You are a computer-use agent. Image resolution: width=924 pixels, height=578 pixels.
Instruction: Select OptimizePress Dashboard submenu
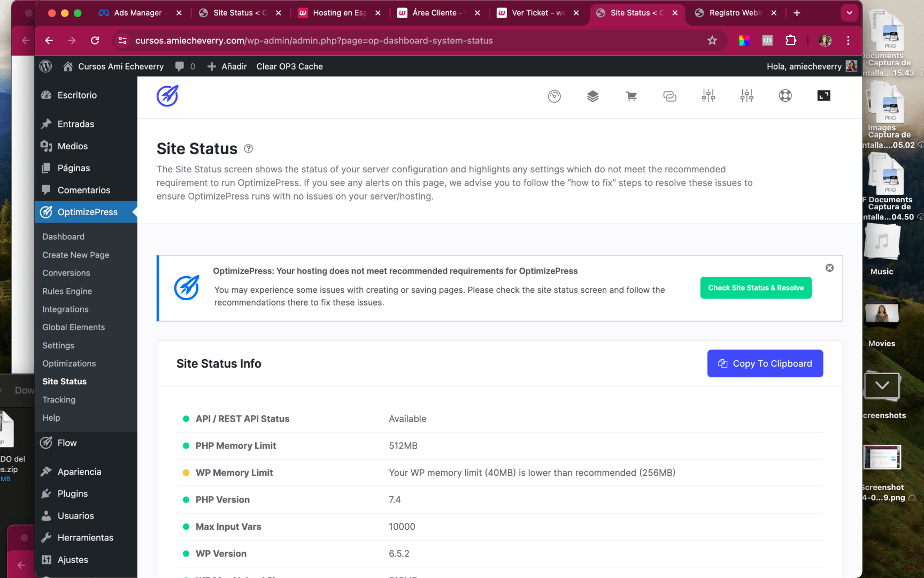tap(63, 237)
